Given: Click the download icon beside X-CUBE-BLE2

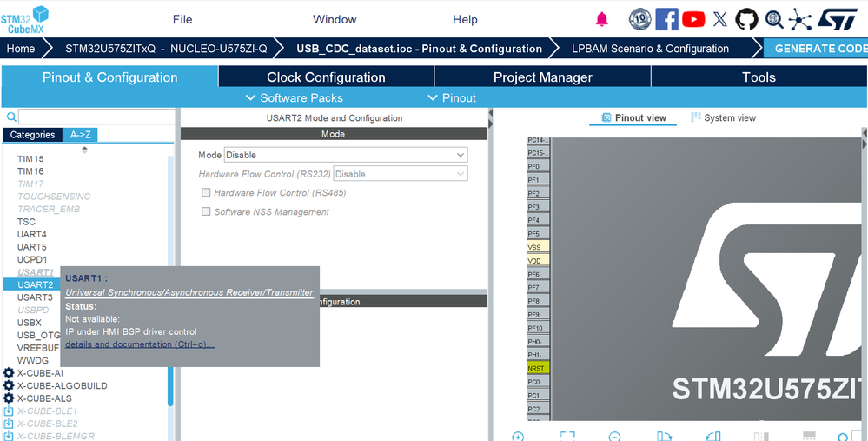Looking at the screenshot, I should click(x=9, y=424).
